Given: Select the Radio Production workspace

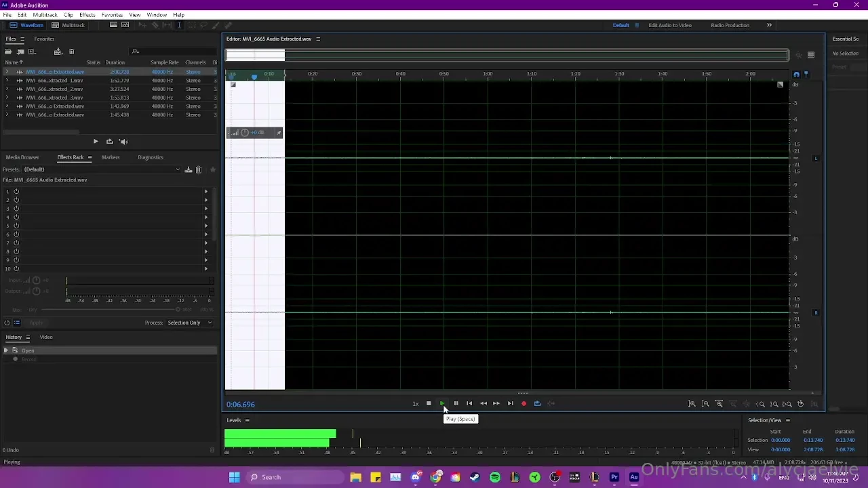Looking at the screenshot, I should click(x=730, y=25).
